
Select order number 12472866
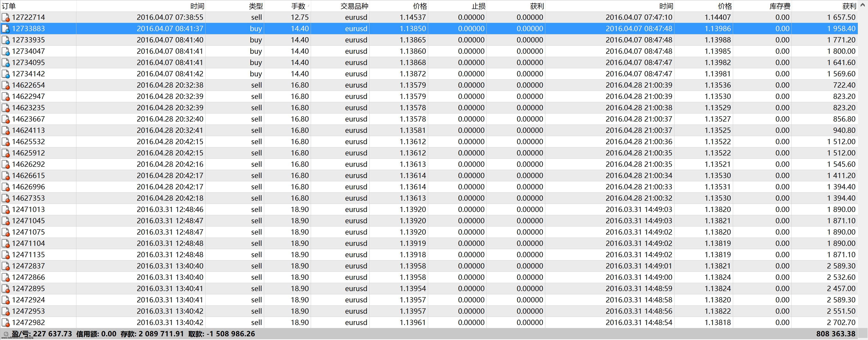(28, 277)
